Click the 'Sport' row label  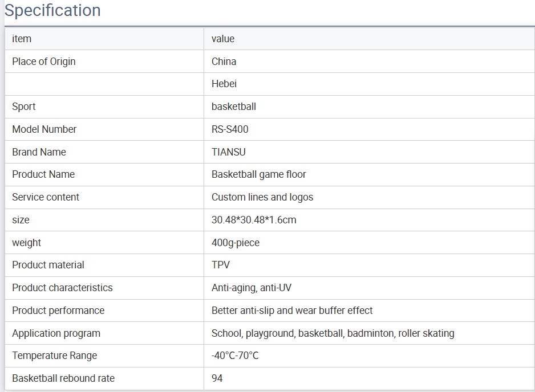click(23, 107)
